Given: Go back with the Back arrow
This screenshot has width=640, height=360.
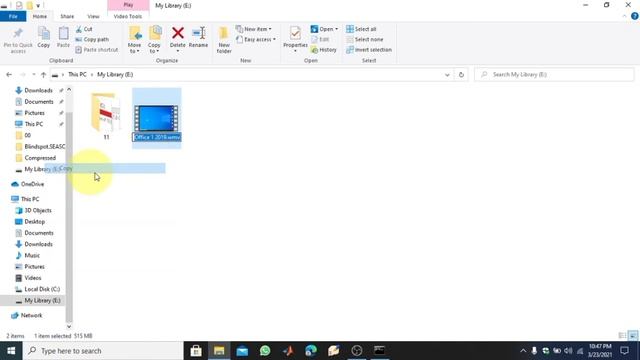Looking at the screenshot, I should [9, 75].
